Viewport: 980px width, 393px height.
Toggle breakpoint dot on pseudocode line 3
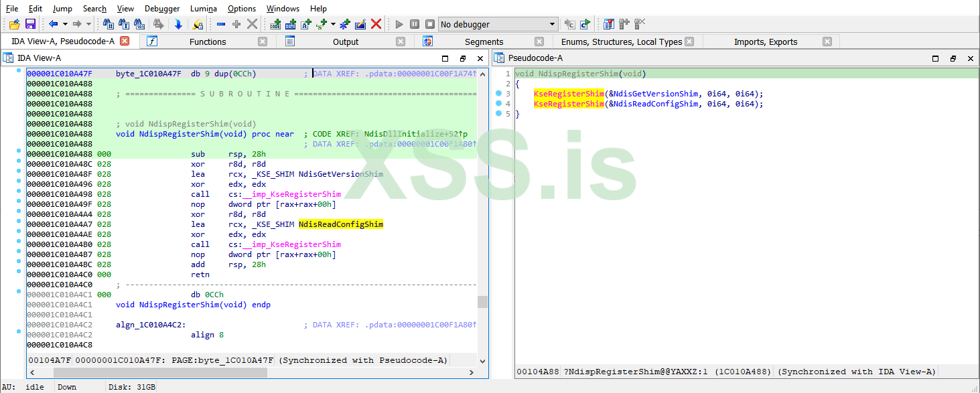tap(498, 94)
